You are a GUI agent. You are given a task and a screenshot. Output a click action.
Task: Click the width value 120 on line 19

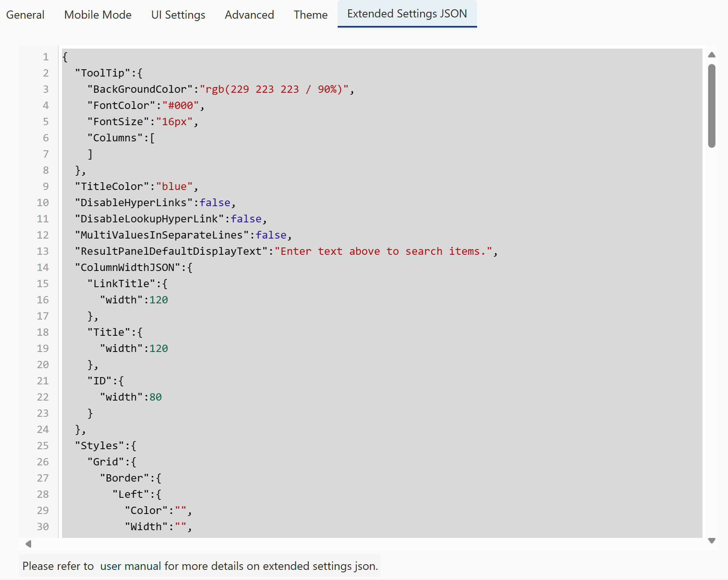coord(159,348)
